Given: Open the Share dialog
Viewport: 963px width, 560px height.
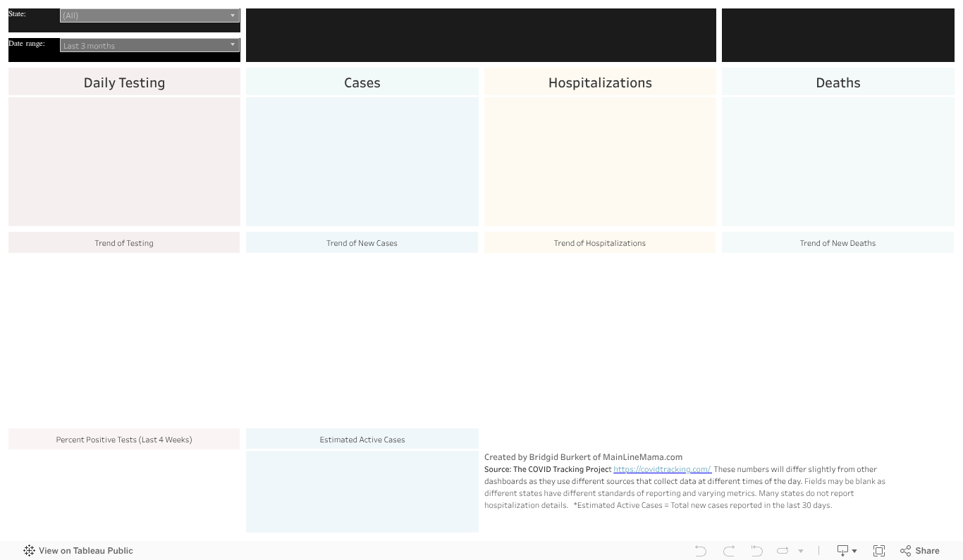Looking at the screenshot, I should 920,551.
